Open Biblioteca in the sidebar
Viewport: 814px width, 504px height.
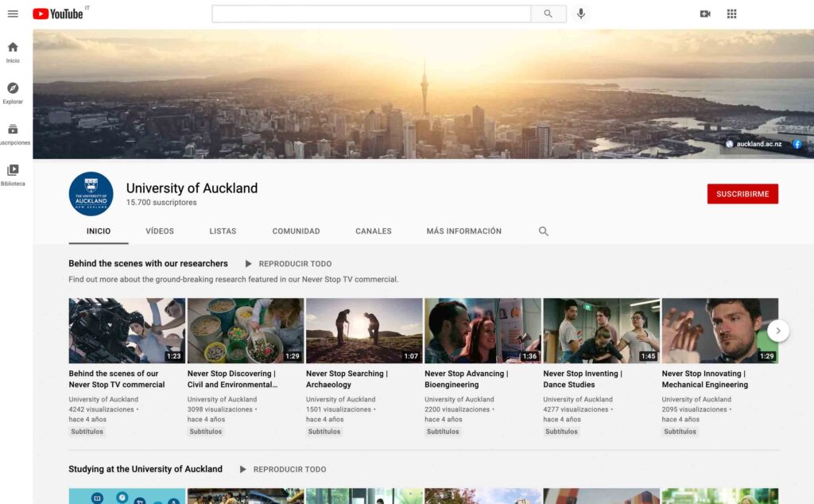pos(13,176)
